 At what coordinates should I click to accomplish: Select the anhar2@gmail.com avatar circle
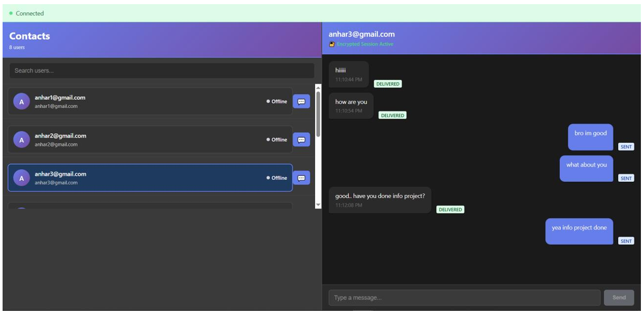click(21, 140)
